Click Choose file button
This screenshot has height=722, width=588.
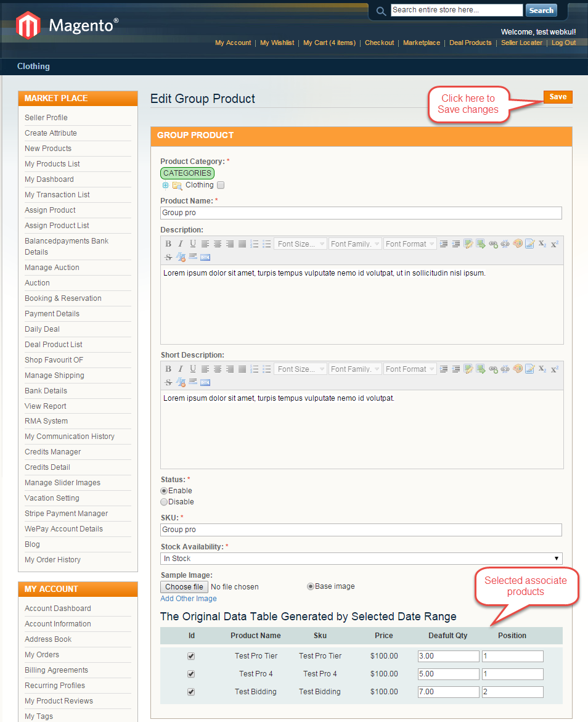tap(184, 587)
